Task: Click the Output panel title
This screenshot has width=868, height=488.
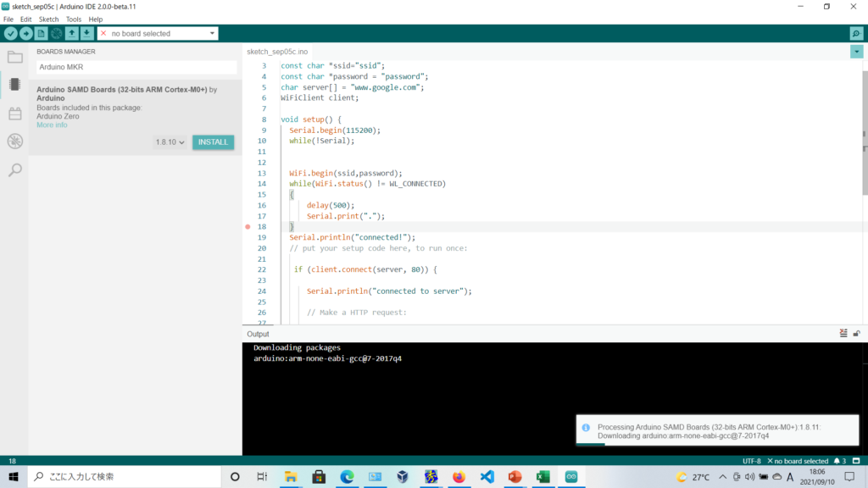Action: 258,334
